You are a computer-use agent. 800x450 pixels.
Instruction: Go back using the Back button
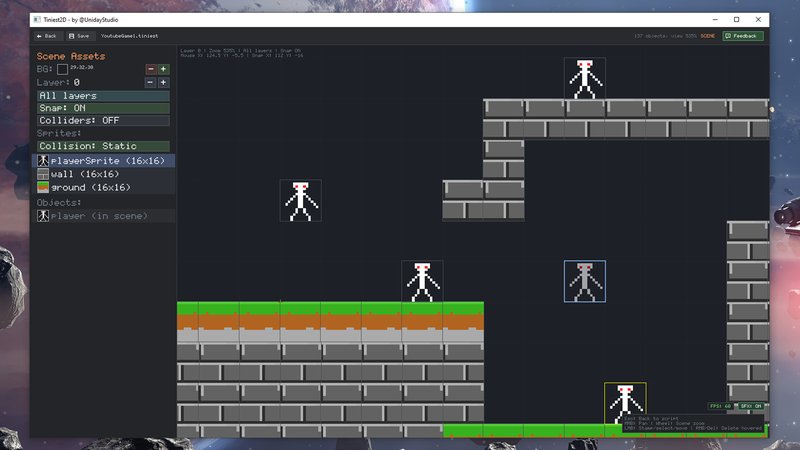47,36
